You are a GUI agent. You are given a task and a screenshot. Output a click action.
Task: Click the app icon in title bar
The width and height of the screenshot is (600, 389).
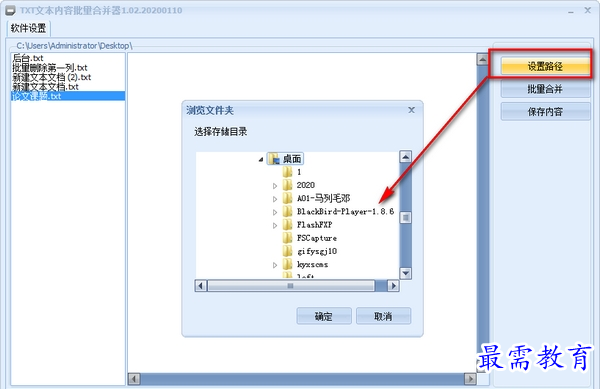pyautogui.click(x=10, y=10)
